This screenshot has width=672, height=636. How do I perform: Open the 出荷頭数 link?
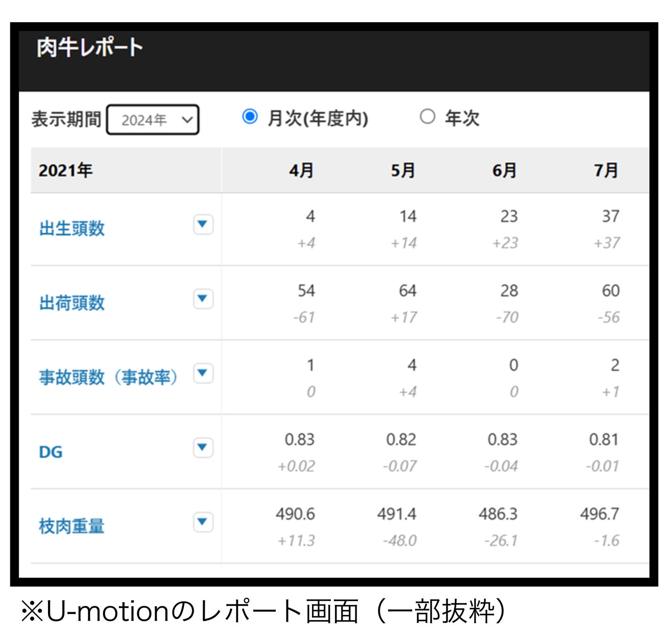pos(72,303)
